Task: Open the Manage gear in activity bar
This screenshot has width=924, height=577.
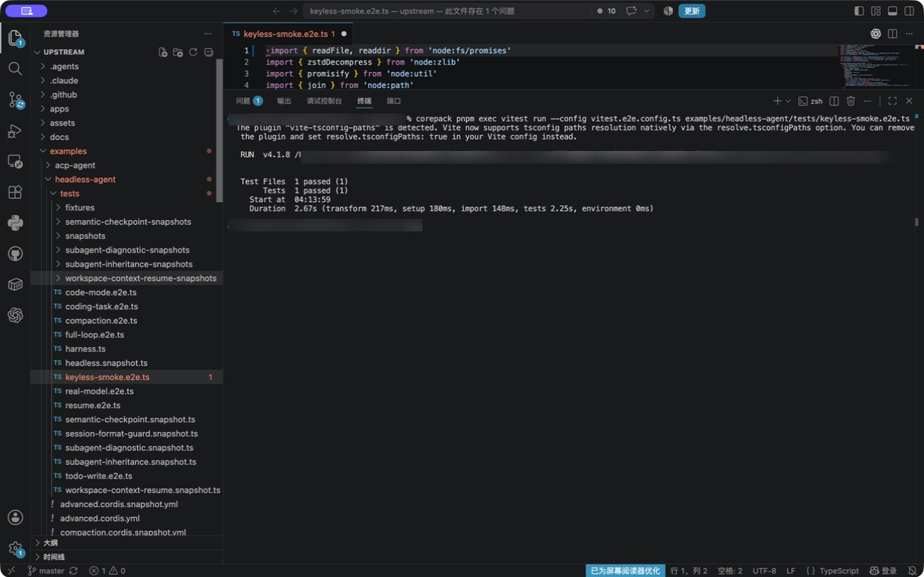Action: pyautogui.click(x=15, y=549)
